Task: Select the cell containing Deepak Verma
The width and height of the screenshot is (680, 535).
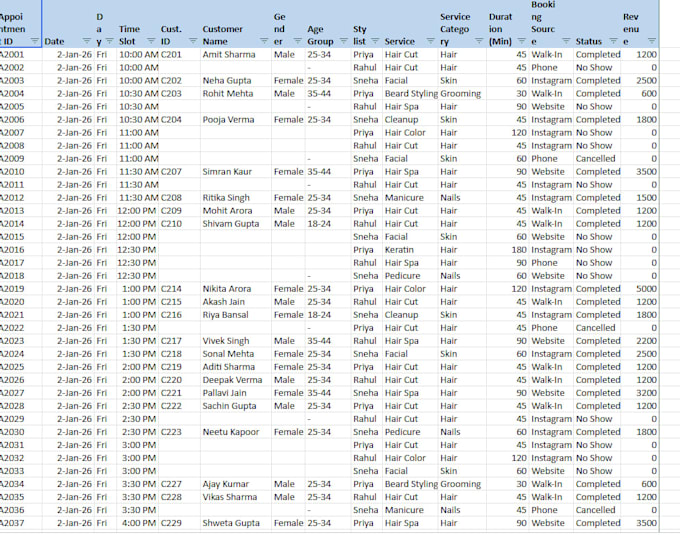Action: click(235, 380)
